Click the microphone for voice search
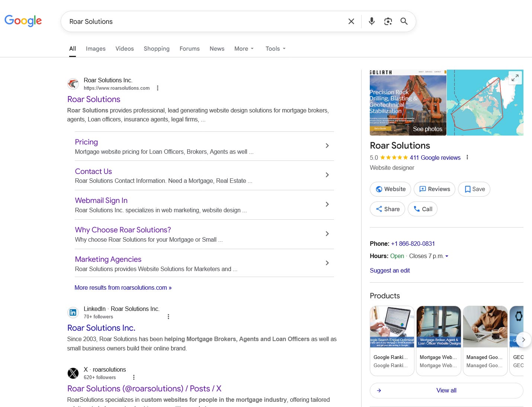This screenshot has width=532, height=407. [371, 21]
